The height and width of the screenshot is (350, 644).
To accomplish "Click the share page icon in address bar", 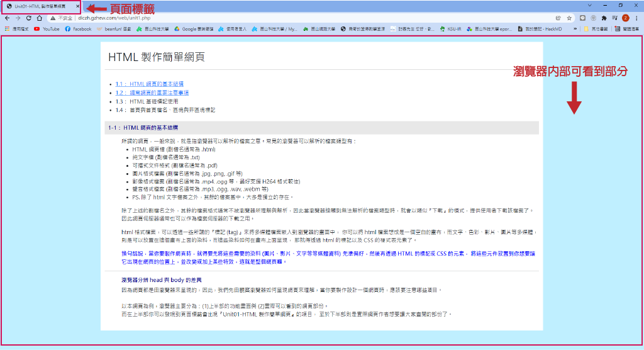I will (558, 18).
